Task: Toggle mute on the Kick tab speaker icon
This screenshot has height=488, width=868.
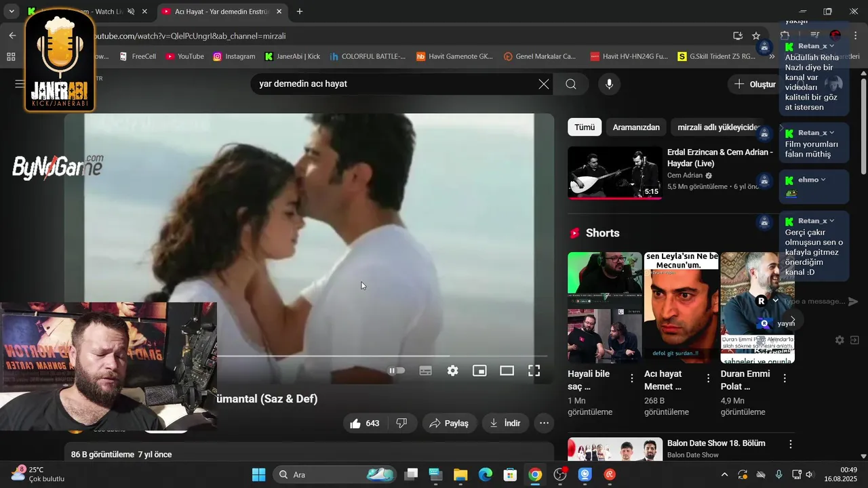Action: [131, 12]
